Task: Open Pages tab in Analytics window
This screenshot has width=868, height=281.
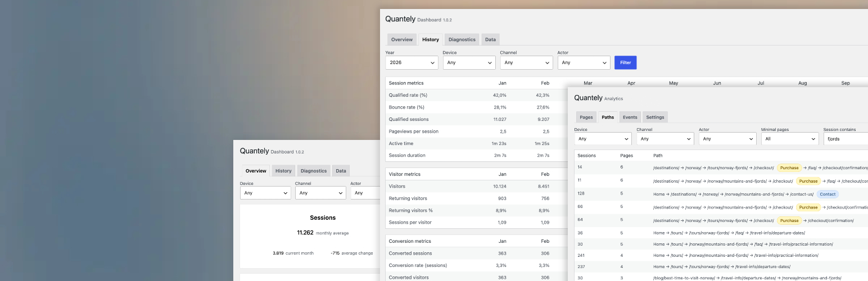Action: (x=586, y=117)
